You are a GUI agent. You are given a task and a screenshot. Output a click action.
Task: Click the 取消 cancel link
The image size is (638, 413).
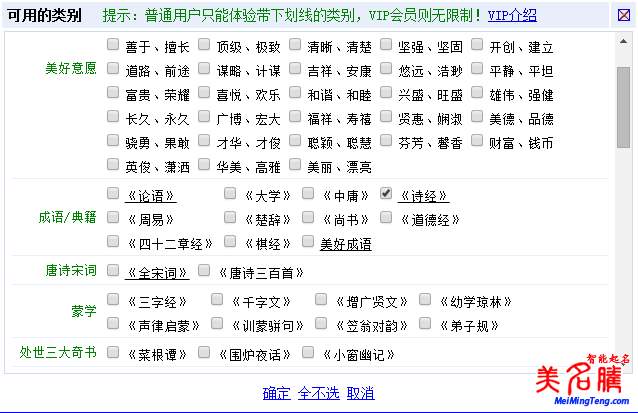pyautogui.click(x=360, y=393)
